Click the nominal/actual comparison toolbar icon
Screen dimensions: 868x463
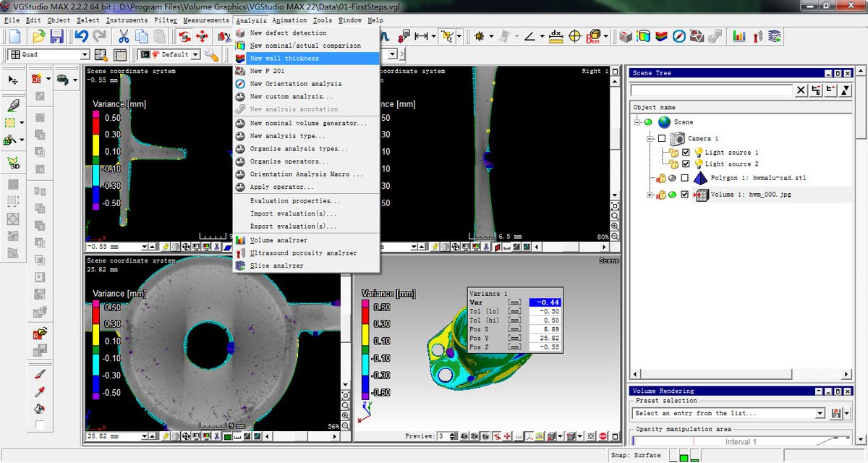click(644, 35)
